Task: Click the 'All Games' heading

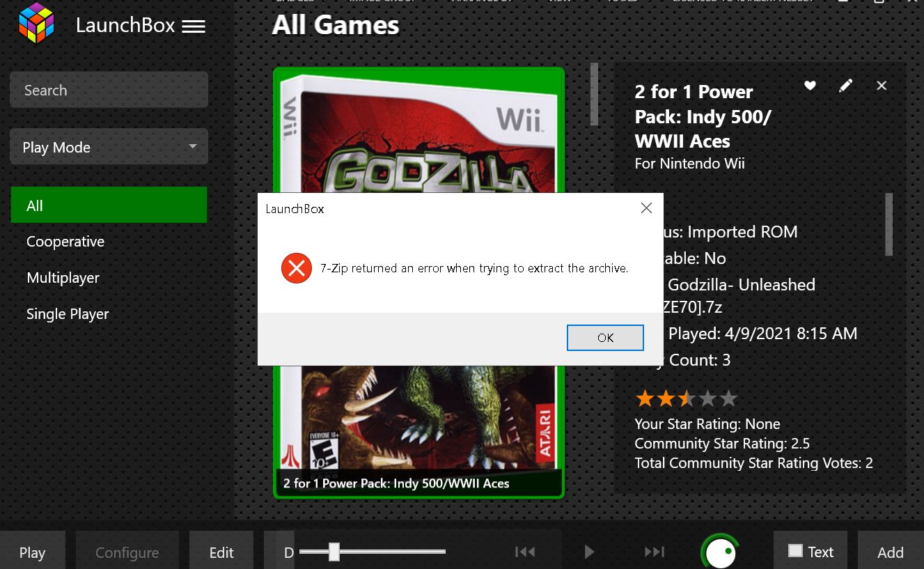Action: tap(336, 25)
